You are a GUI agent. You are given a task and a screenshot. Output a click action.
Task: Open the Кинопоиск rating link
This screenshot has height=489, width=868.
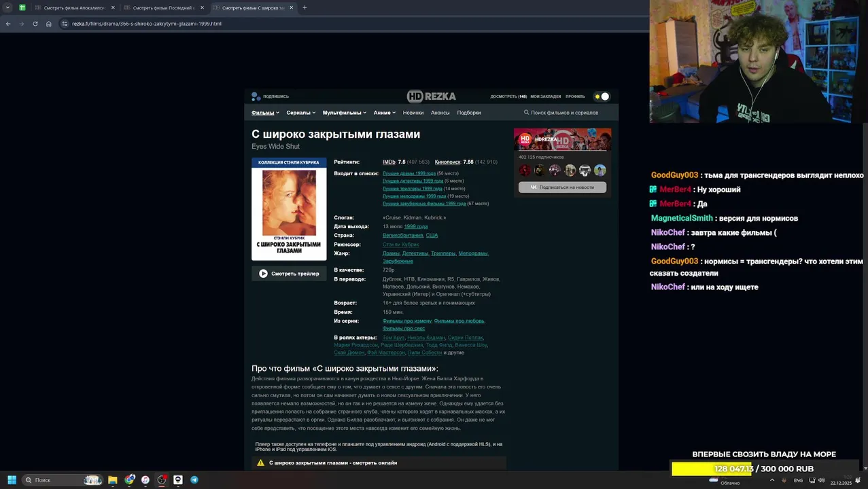click(x=447, y=162)
